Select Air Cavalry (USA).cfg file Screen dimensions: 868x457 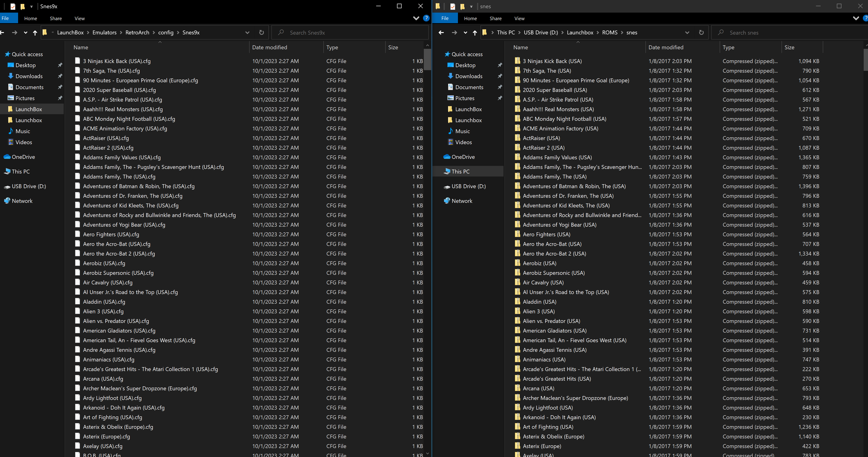click(107, 282)
